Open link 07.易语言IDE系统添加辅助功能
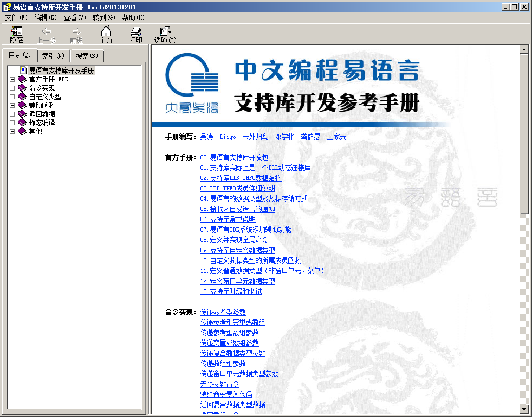Image resolution: width=532 pixels, height=417 pixels. 245,229
